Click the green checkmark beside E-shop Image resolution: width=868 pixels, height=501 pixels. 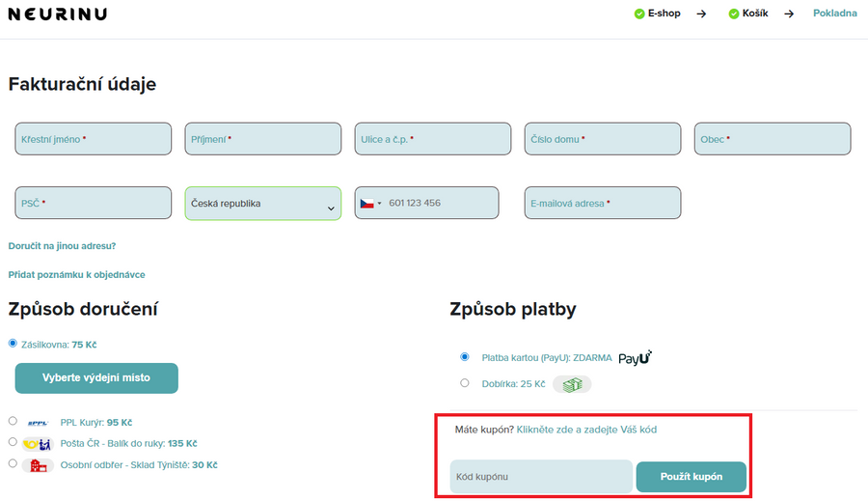639,14
